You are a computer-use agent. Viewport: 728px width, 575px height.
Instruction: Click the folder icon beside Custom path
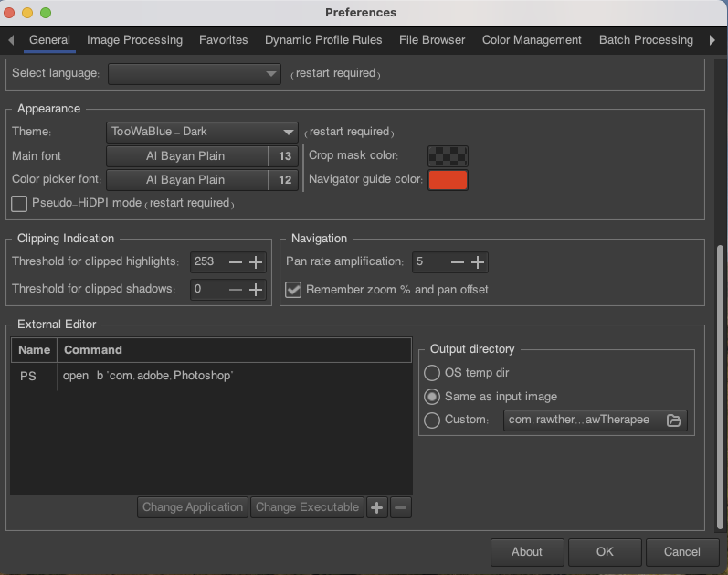tap(674, 421)
